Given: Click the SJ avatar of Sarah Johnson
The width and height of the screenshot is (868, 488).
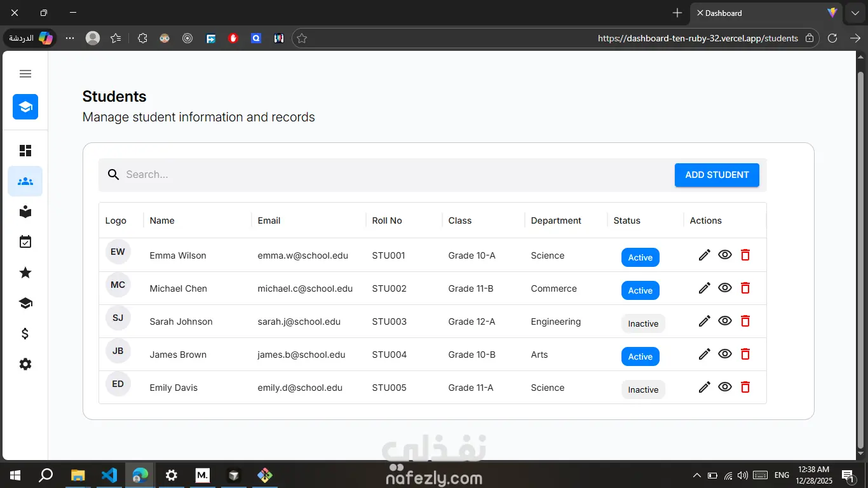Looking at the screenshot, I should point(118,318).
